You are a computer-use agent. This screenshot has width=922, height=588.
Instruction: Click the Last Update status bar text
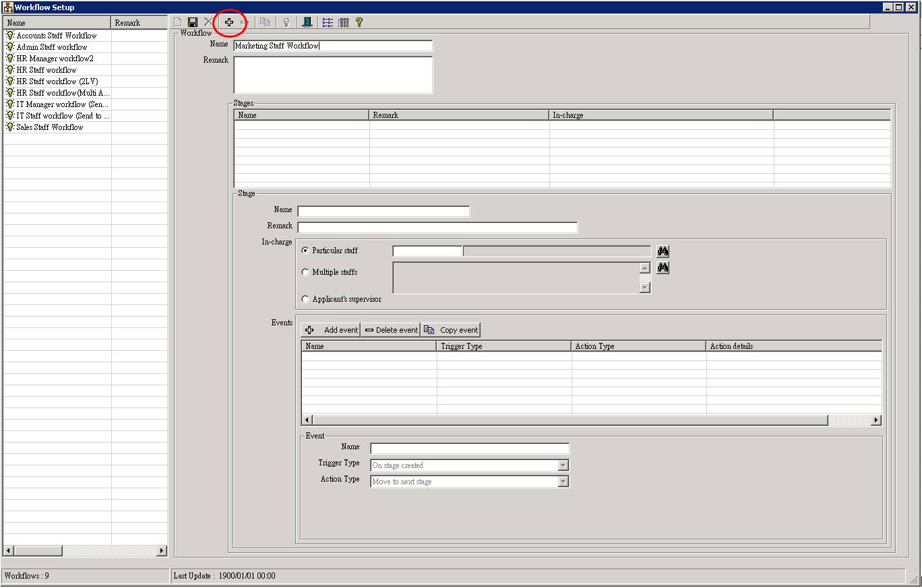pyautogui.click(x=224, y=576)
